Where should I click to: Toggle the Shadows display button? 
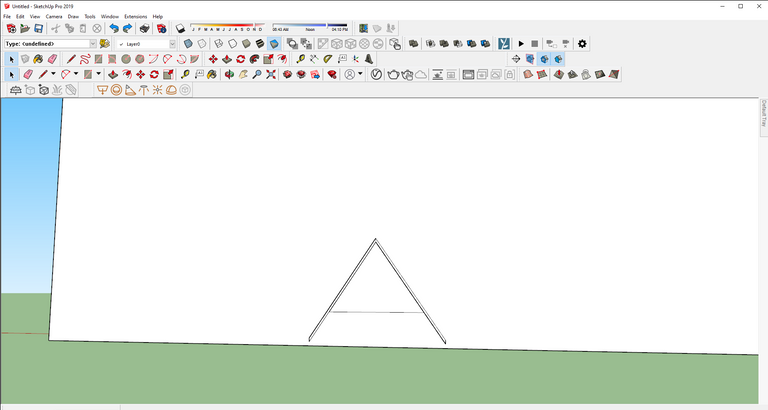point(180,29)
